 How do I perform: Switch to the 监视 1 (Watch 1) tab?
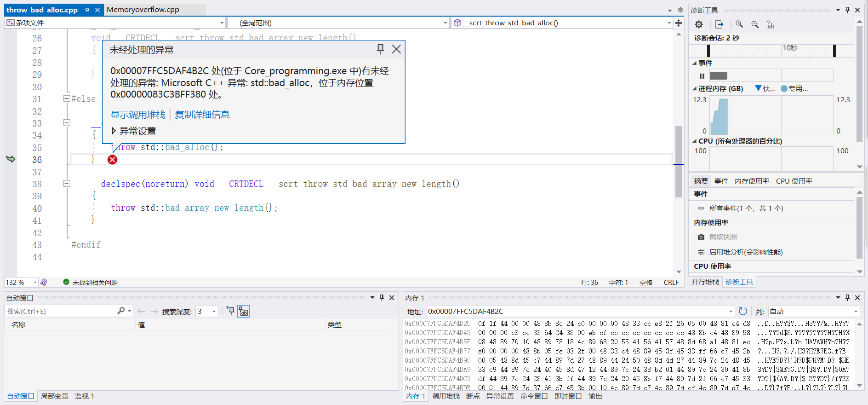[x=85, y=396]
